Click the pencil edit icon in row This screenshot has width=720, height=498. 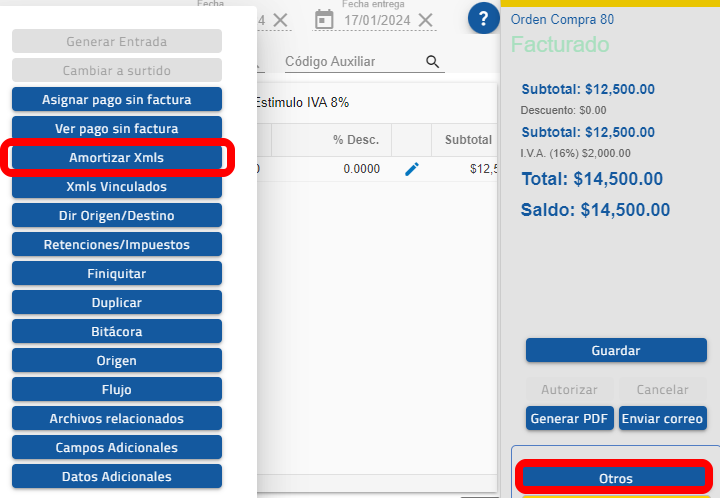click(x=412, y=169)
